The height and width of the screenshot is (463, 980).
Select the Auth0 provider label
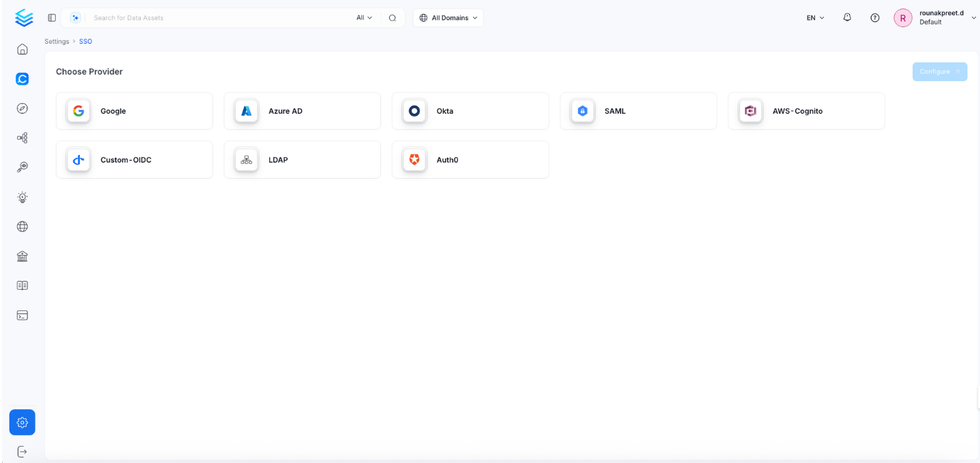point(448,160)
